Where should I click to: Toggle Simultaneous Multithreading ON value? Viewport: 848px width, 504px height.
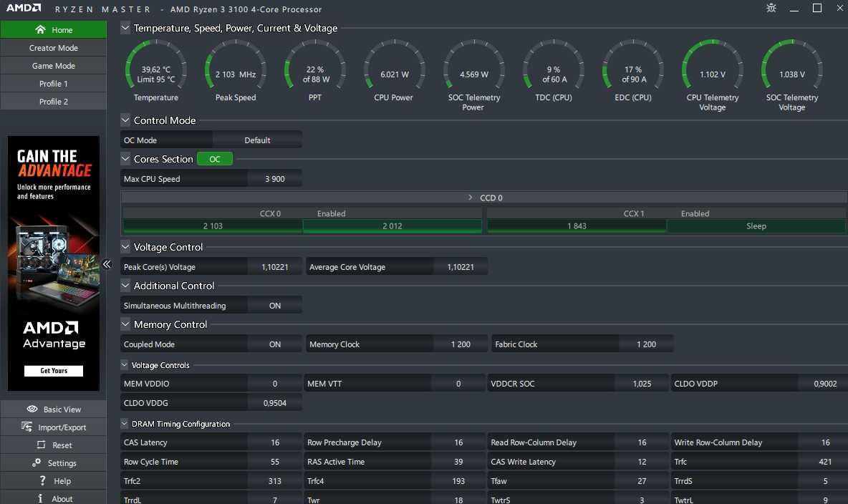[275, 306]
